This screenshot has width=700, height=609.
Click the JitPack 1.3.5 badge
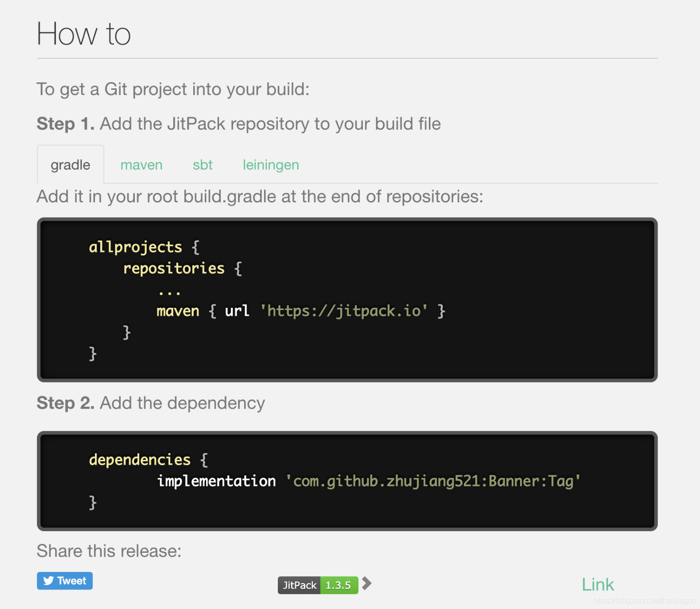[318, 585]
